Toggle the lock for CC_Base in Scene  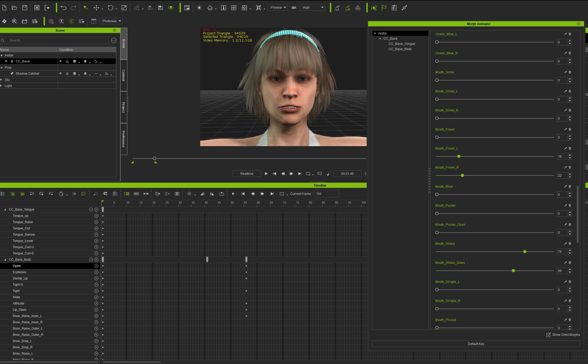point(67,61)
